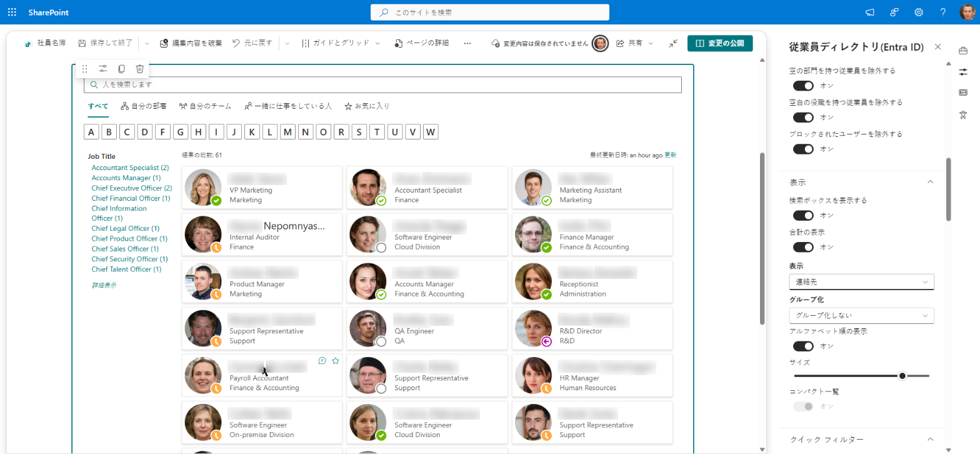Image resolution: width=980 pixels, height=454 pixels.
Task: Click the 変更の公開 button
Action: (720, 43)
